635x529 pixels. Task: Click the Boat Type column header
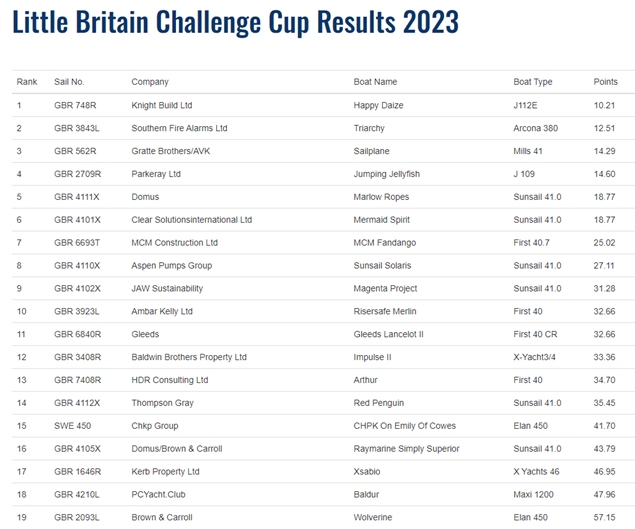(533, 82)
